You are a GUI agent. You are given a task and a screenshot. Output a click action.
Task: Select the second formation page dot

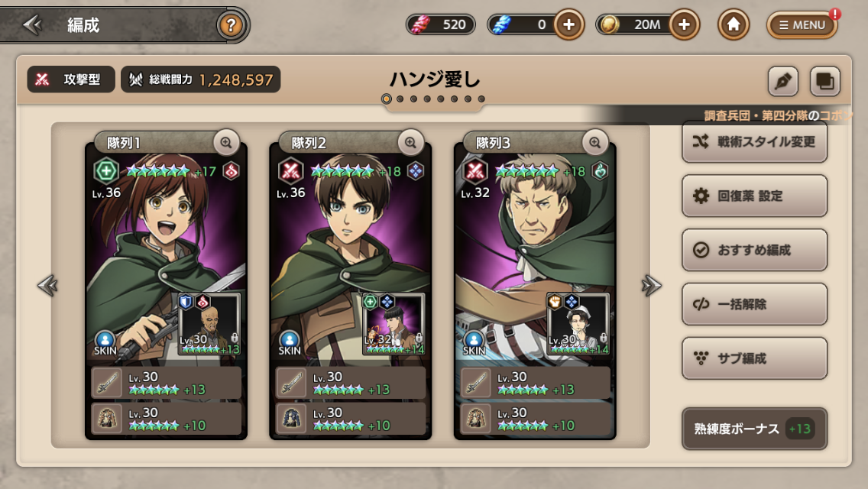(x=400, y=99)
